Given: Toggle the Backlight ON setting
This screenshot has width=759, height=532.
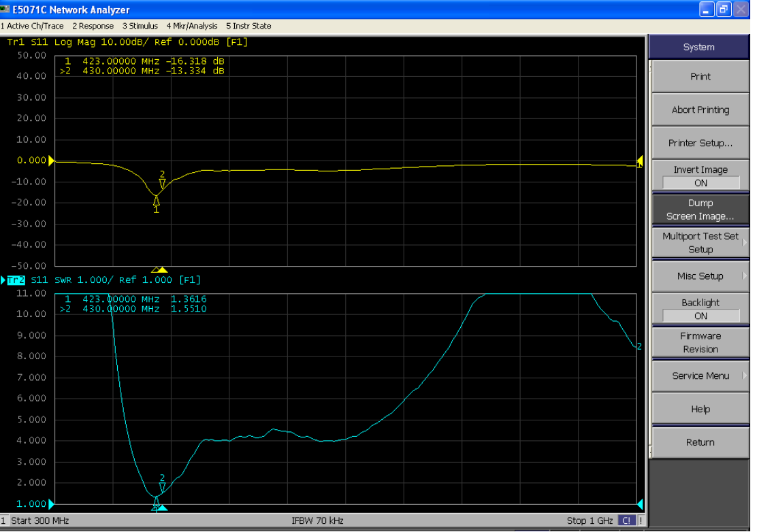Looking at the screenshot, I should pos(700,309).
